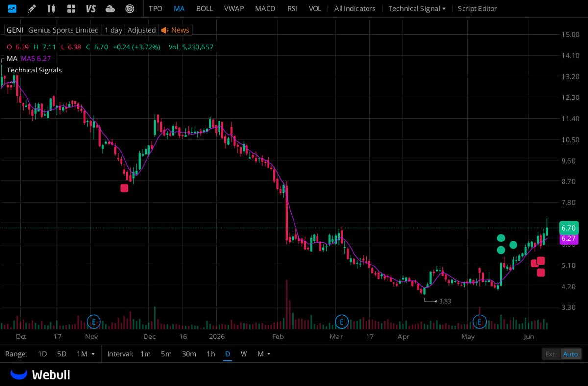Open the earnings E marker near May
588x386 pixels.
[479, 322]
